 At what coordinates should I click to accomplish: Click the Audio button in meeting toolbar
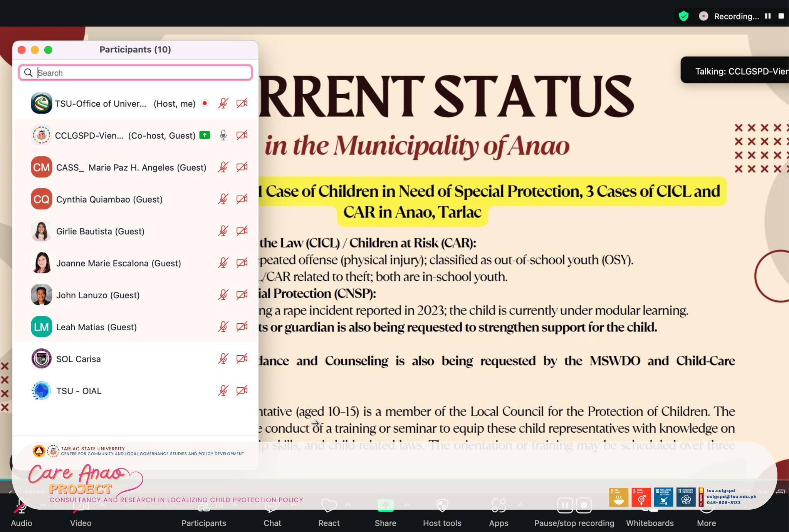(22, 512)
